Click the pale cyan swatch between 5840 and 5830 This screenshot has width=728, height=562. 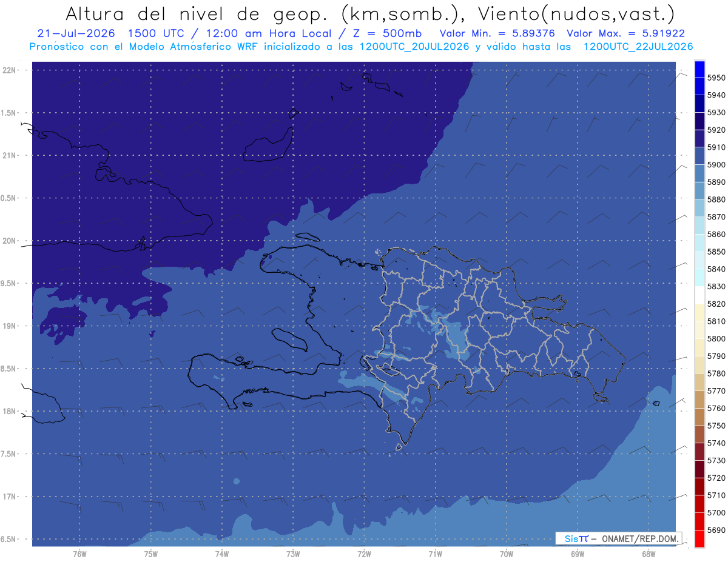tap(699, 278)
